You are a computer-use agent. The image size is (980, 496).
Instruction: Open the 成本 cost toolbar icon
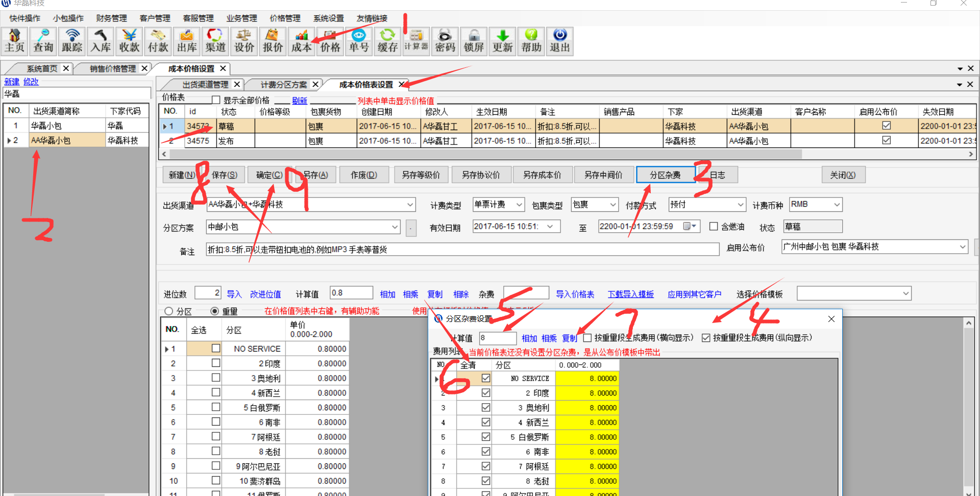point(301,41)
